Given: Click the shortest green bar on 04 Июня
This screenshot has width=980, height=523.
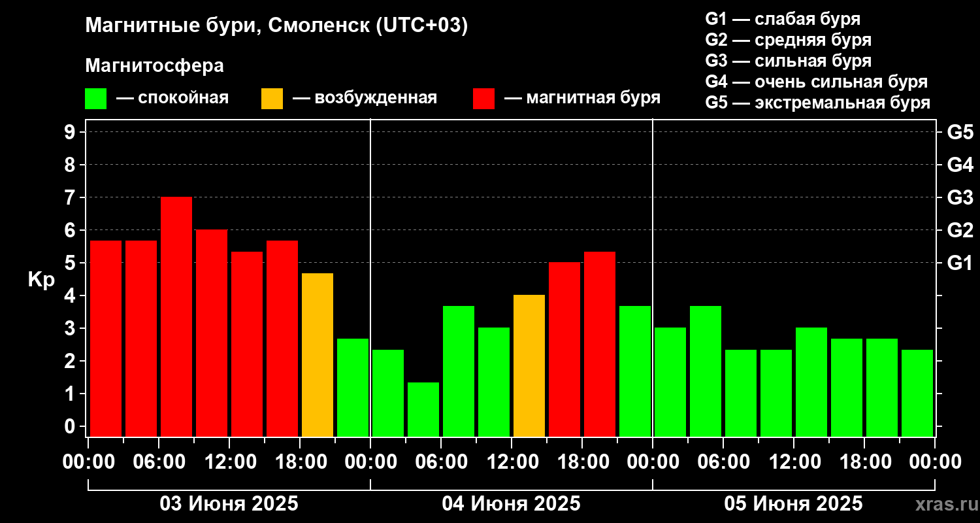Looking at the screenshot, I should pos(423,409).
